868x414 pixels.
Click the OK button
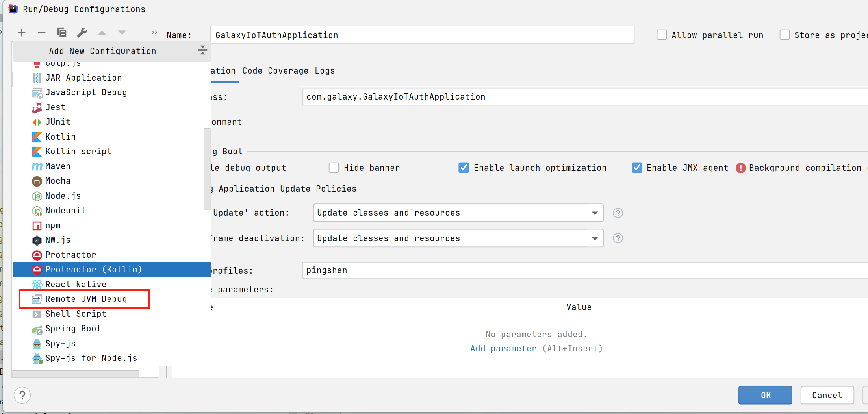pos(765,395)
